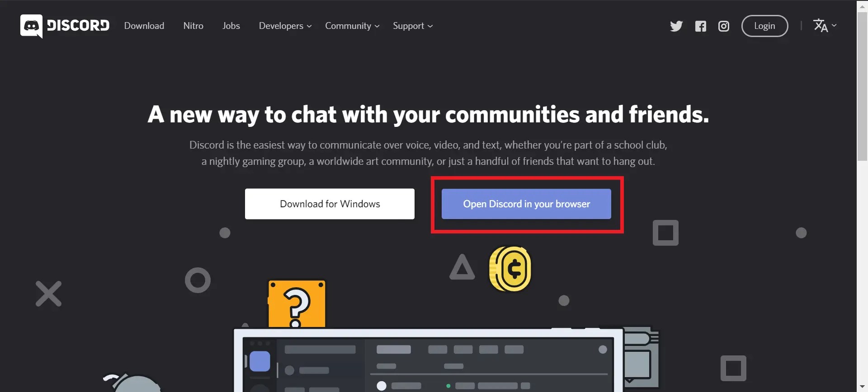The width and height of the screenshot is (868, 392).
Task: Open the Nitro nav item
Action: (193, 26)
